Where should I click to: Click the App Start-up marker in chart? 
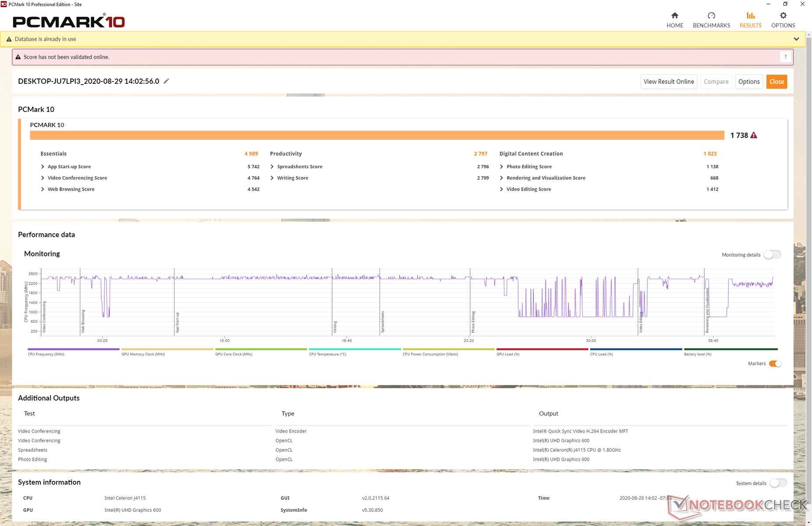(177, 323)
